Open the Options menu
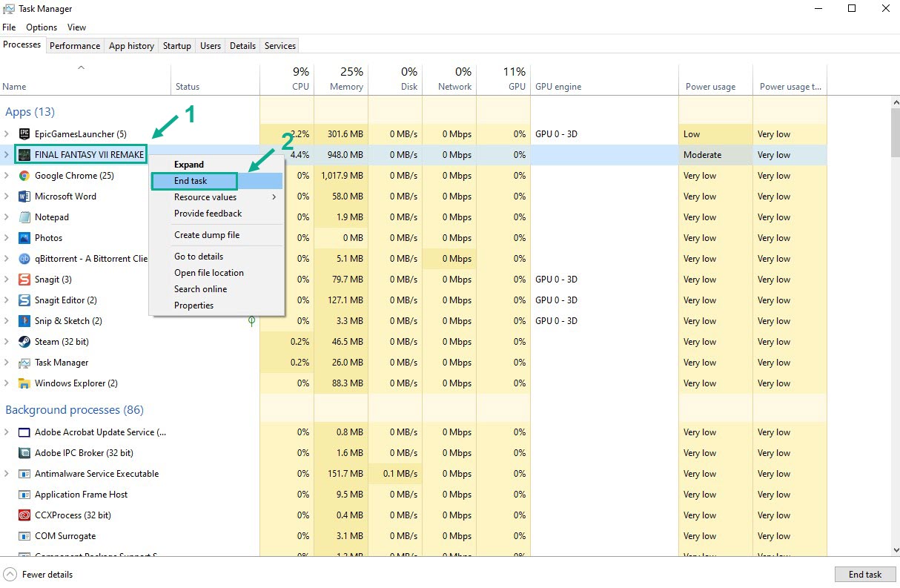 [42, 27]
